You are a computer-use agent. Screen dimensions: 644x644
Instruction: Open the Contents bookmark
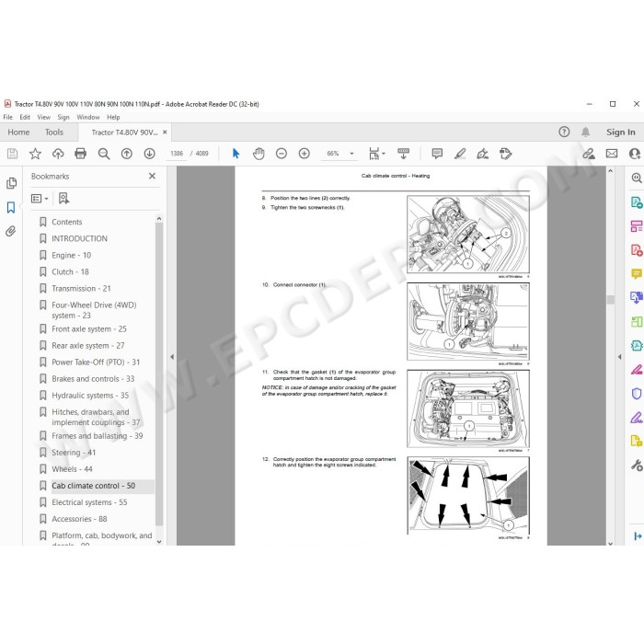[x=66, y=222]
